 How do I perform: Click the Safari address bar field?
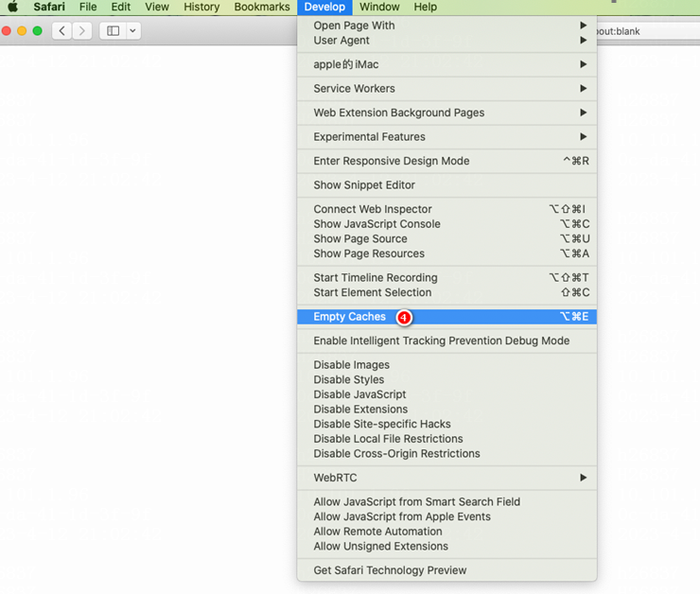point(648,31)
